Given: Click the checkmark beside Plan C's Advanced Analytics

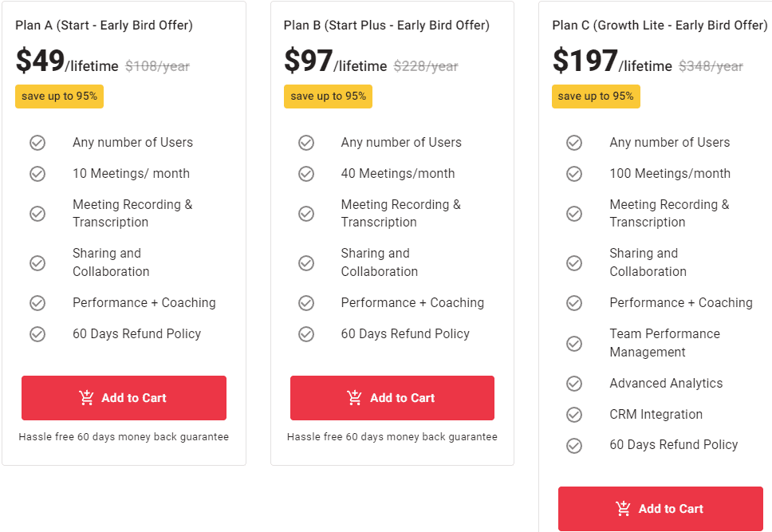Looking at the screenshot, I should point(574,383).
